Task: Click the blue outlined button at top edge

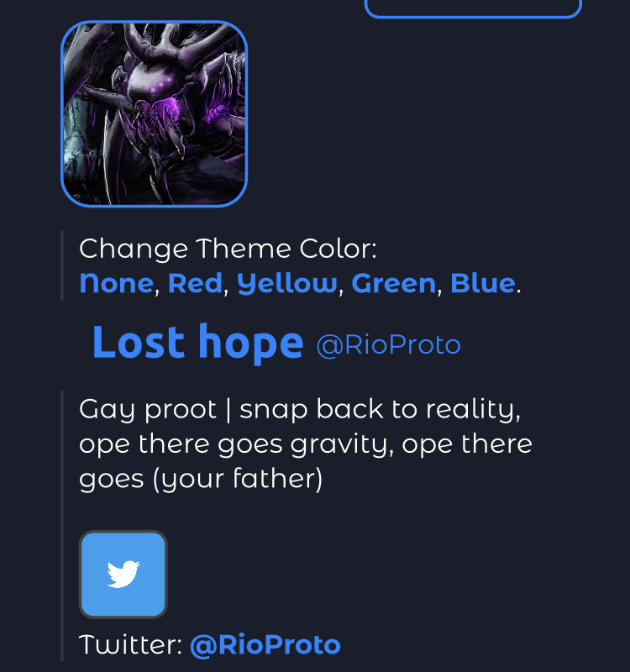Action: (473, 8)
